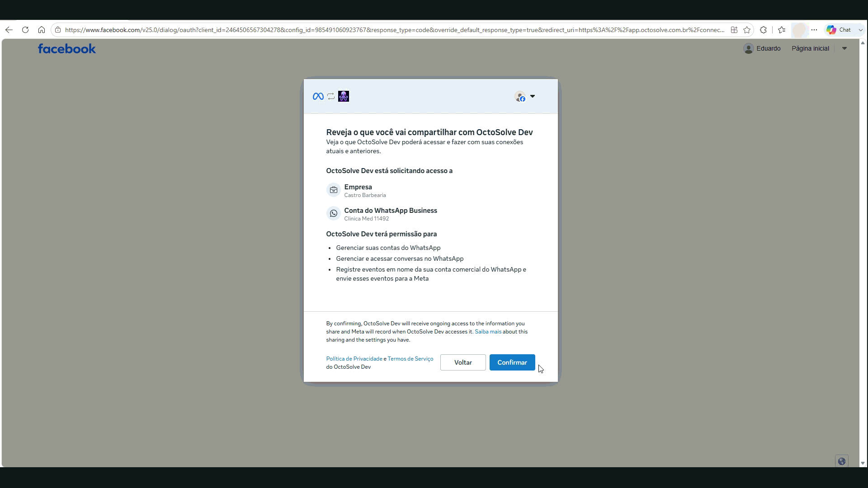Click the Confirmar button
The height and width of the screenshot is (488, 868).
pyautogui.click(x=512, y=362)
